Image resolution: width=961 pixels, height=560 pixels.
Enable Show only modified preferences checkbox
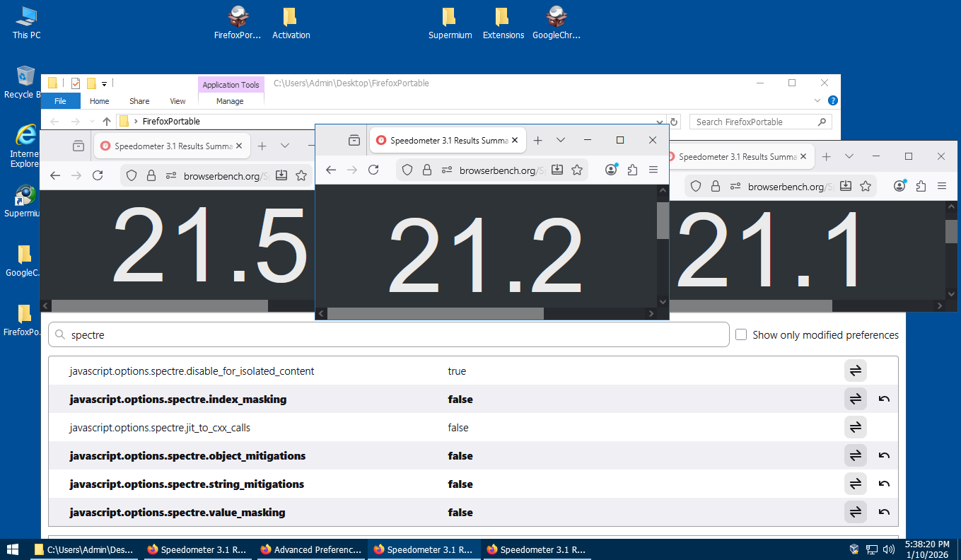click(741, 334)
